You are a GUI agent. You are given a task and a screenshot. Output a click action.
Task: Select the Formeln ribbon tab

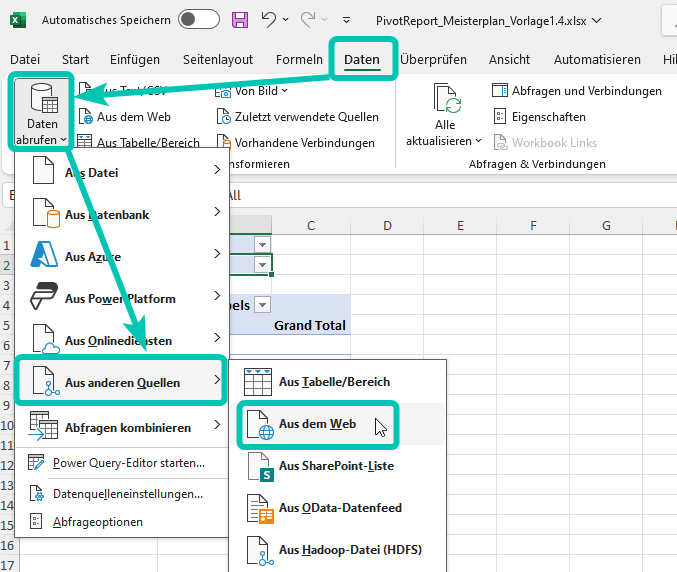pyautogui.click(x=299, y=60)
